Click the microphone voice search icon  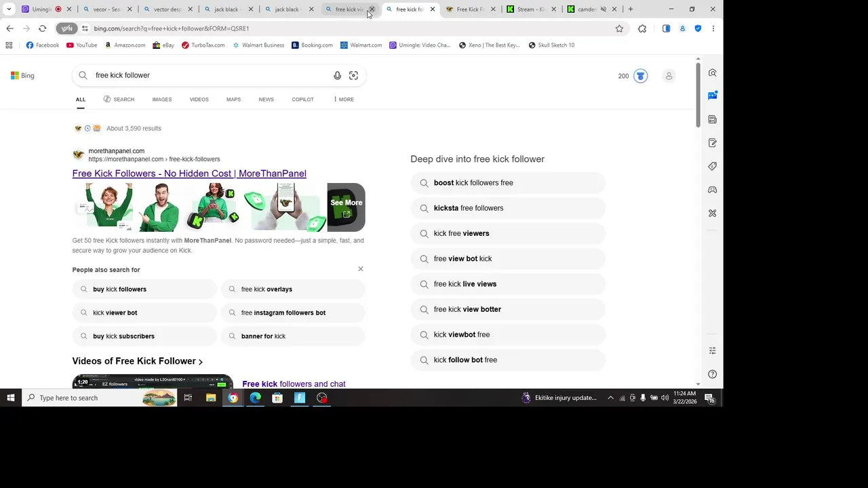[337, 75]
